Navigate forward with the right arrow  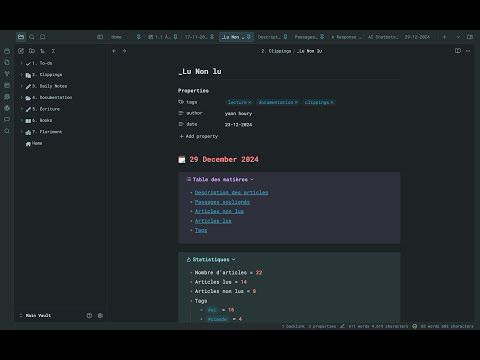coord(125,51)
